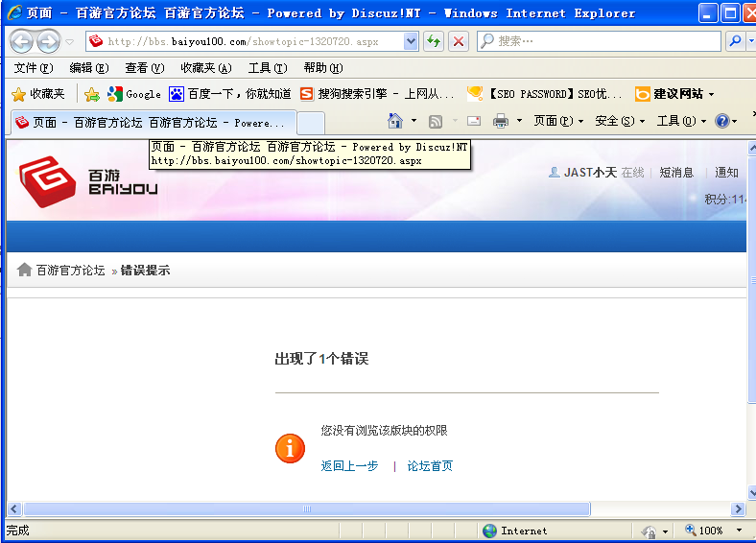756x543 pixels.
Task: Open the 收藏夹(A) menu
Action: click(x=206, y=68)
